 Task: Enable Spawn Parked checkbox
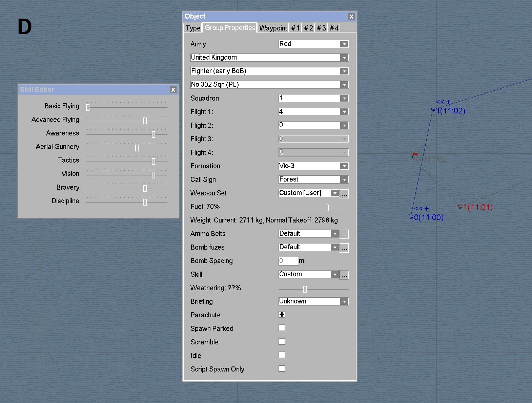(x=282, y=328)
